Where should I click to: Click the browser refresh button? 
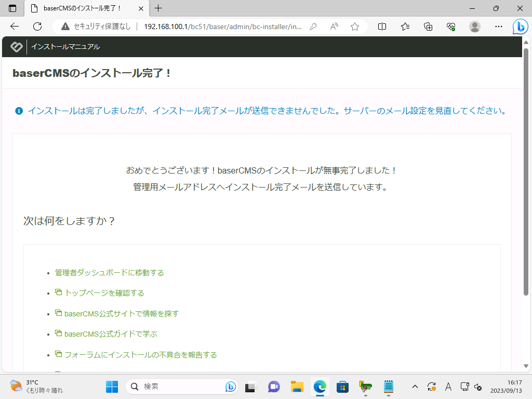[x=37, y=26]
